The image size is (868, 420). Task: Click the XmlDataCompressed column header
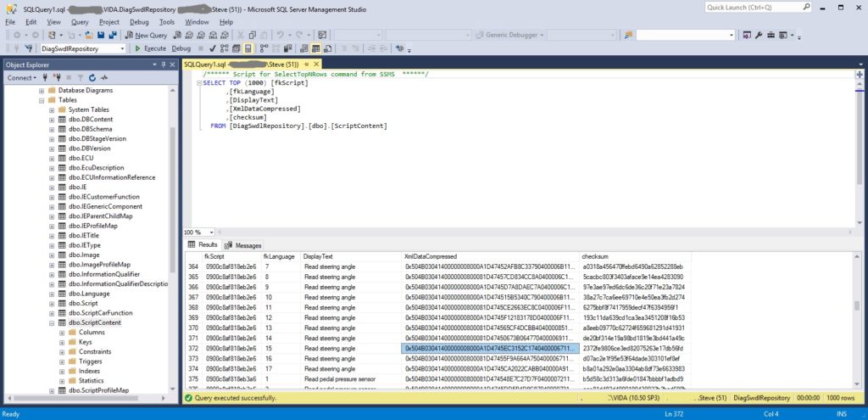[x=491, y=257]
